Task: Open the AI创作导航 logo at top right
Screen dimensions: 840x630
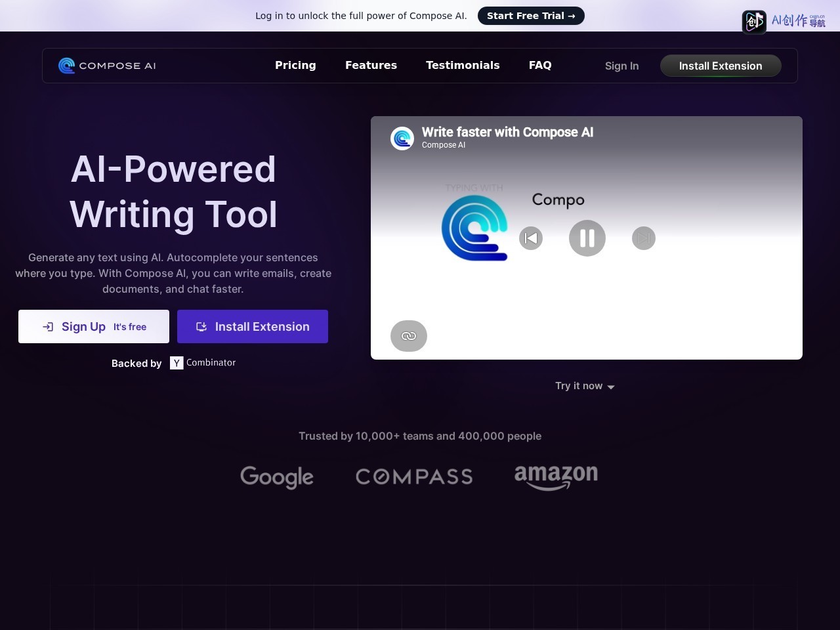Action: (784, 21)
